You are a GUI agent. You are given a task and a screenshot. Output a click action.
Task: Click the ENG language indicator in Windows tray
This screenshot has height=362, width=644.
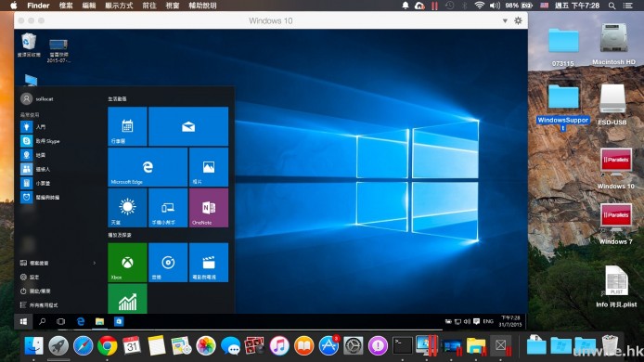[488, 321]
